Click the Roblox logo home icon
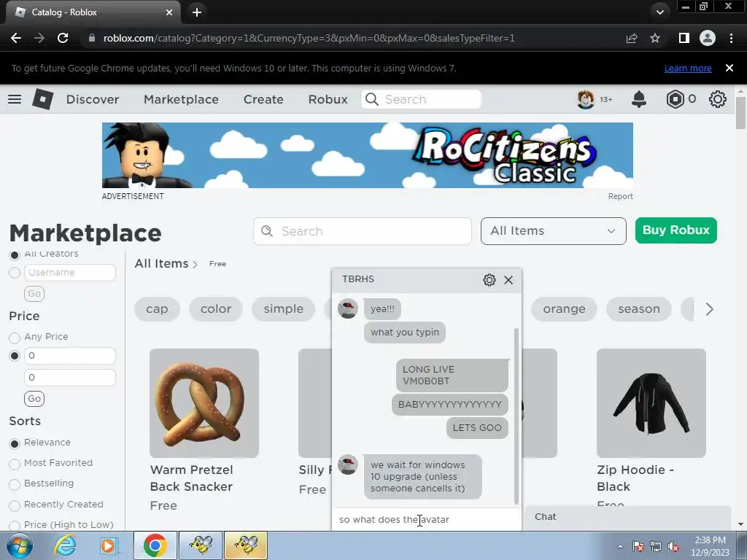This screenshot has width=747, height=560. pos(43,99)
